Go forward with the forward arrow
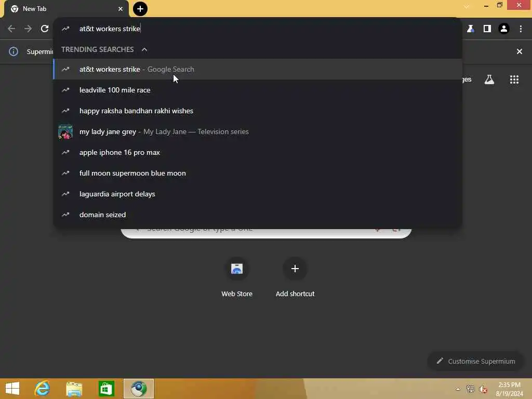 pyautogui.click(x=28, y=29)
